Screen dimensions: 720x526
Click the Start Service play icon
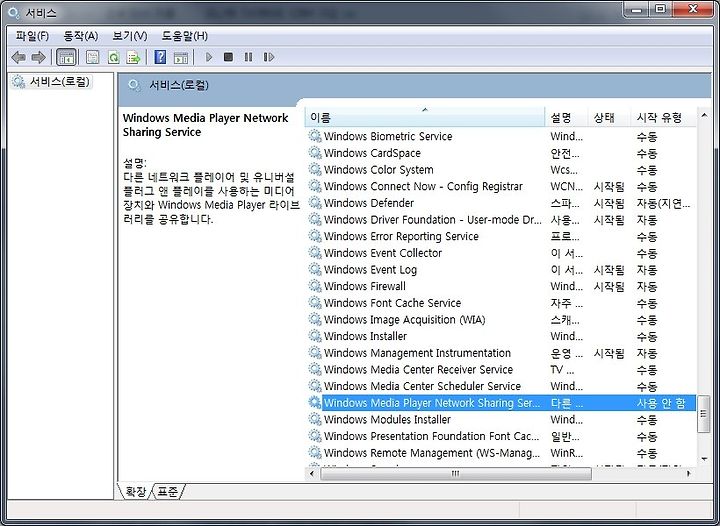pyautogui.click(x=209, y=57)
